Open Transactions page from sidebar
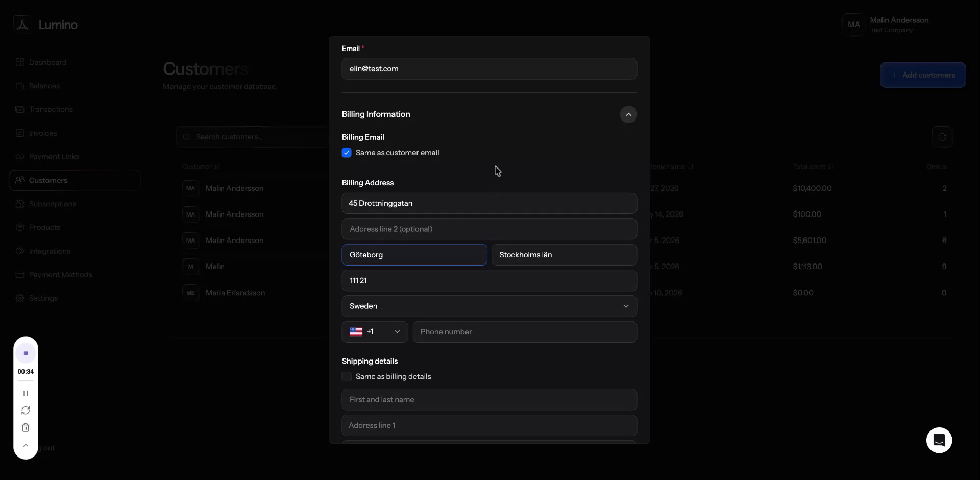The height and width of the screenshot is (480, 980). click(51, 109)
